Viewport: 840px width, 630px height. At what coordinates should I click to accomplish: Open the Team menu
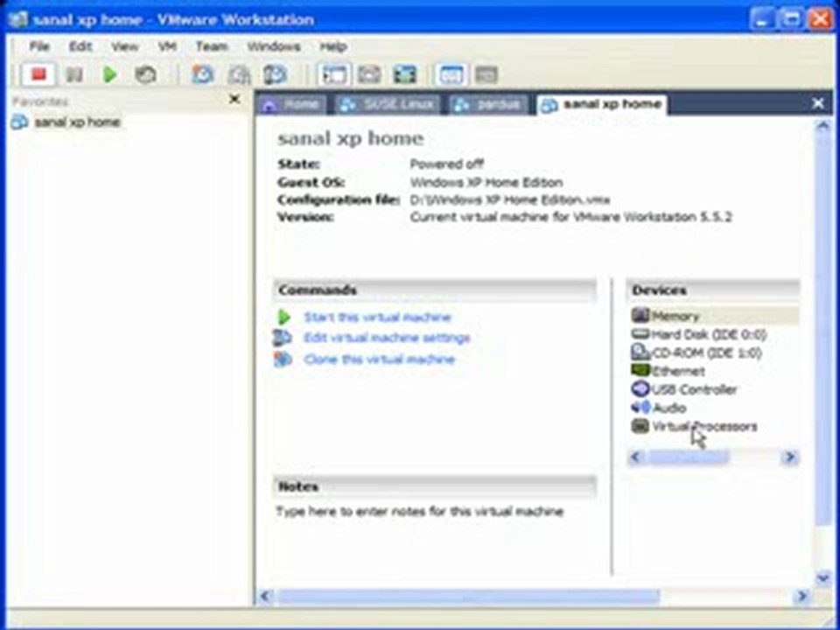(212, 46)
